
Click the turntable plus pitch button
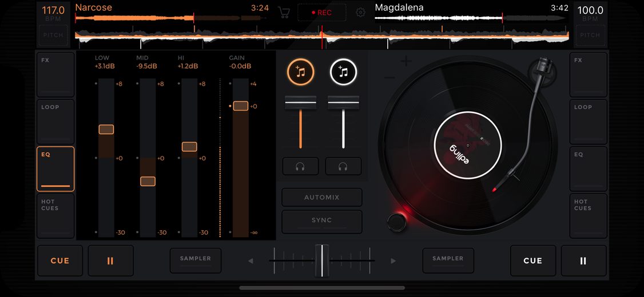tap(406, 62)
